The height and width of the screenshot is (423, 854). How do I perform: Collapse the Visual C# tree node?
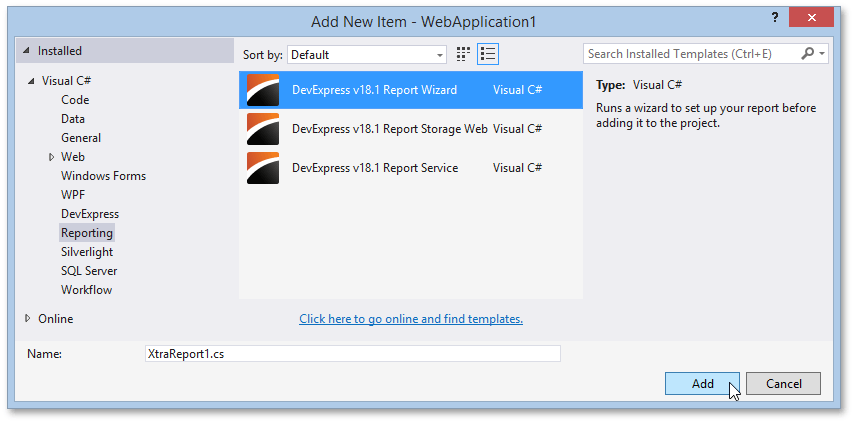[x=32, y=81]
